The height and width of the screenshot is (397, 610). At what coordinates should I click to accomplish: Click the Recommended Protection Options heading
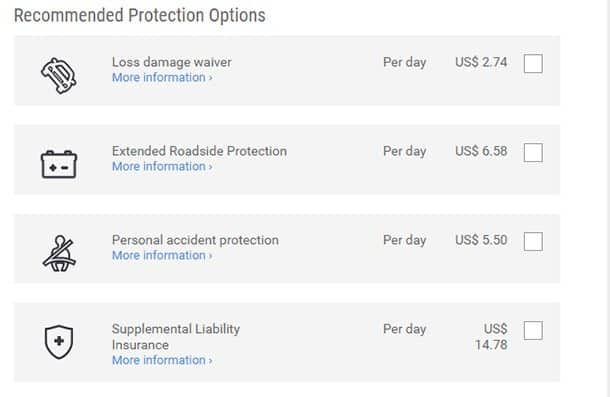coord(140,16)
